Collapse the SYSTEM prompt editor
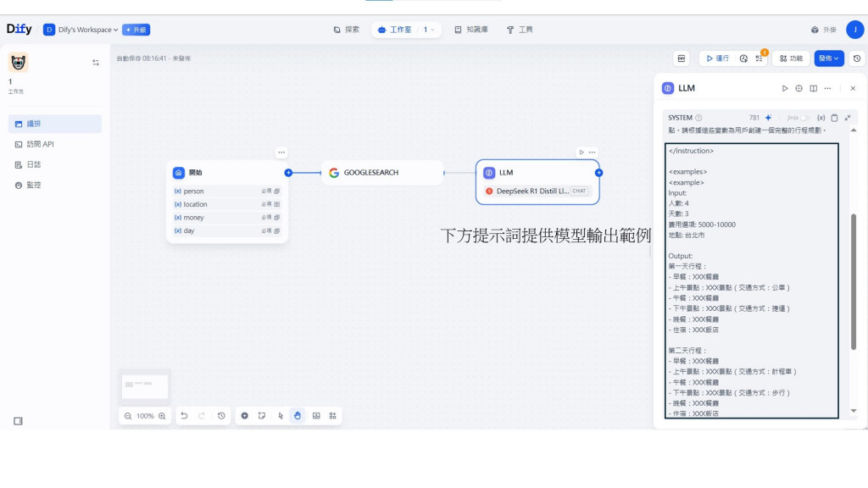The width and height of the screenshot is (868, 488). 848,118
